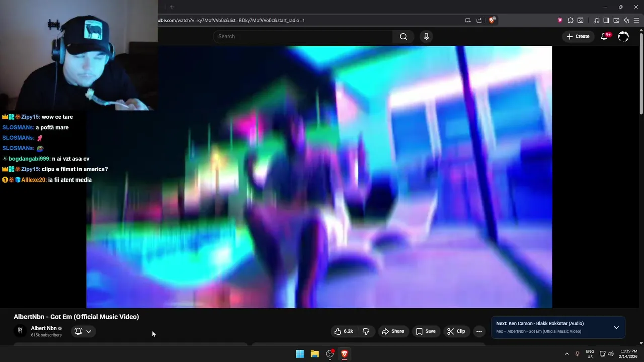Open the Brave Wallet icon
644x362 pixels.
tap(616, 20)
